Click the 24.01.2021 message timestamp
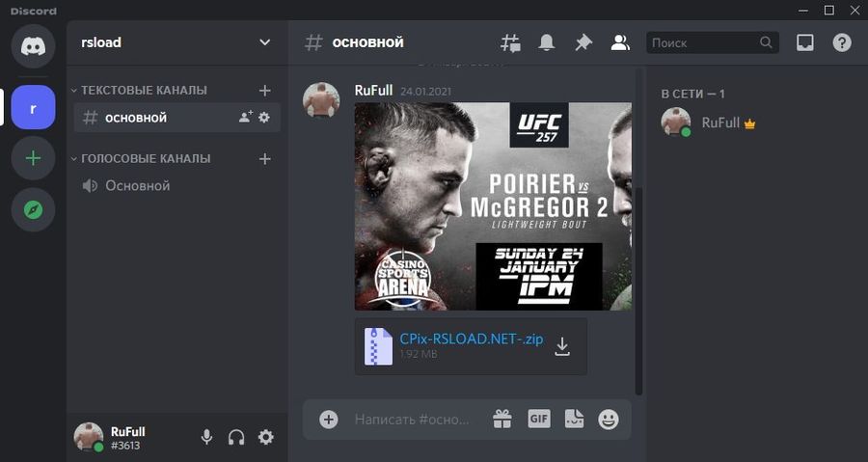Screen dimensions: 868x462 coord(425,92)
